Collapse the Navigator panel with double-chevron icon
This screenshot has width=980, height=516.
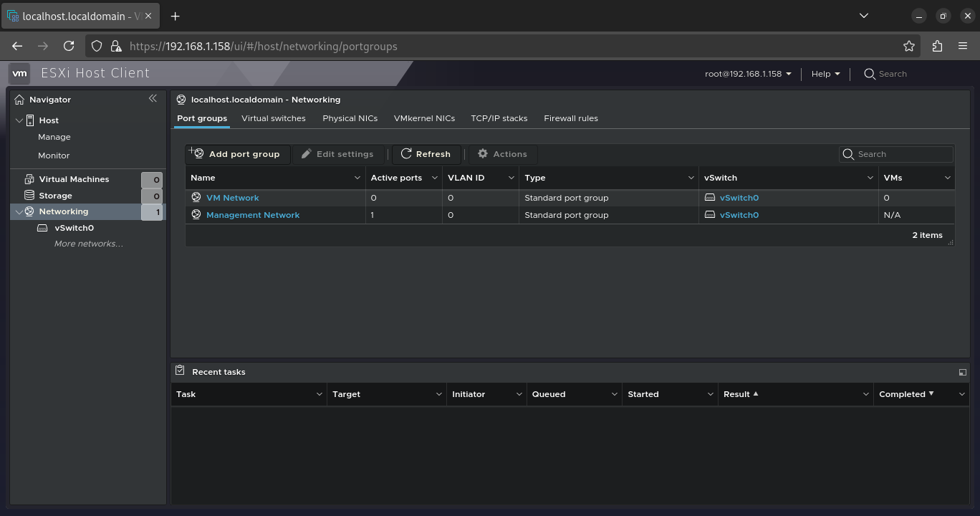click(153, 99)
